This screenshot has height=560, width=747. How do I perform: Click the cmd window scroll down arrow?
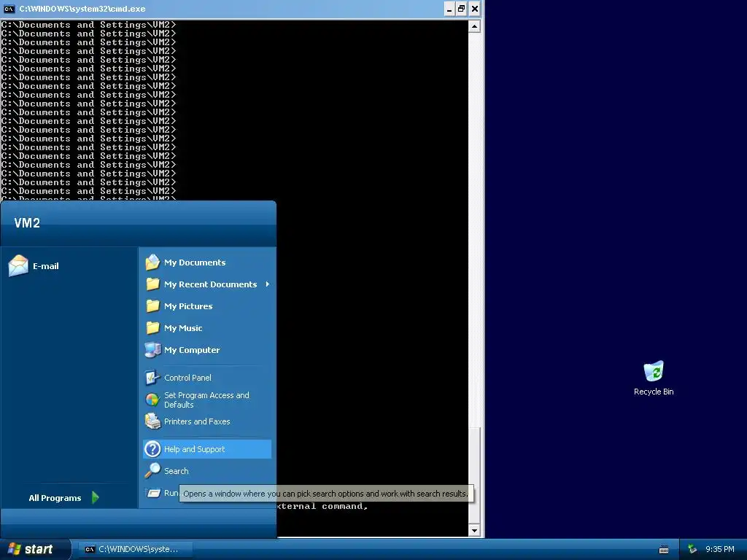474,531
